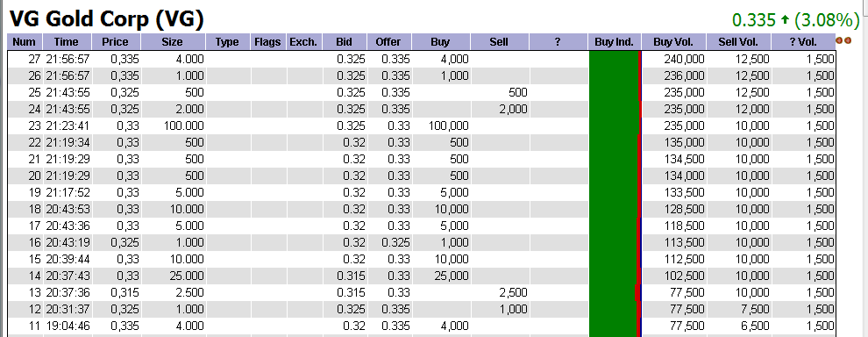The height and width of the screenshot is (337, 868).
Task: Click the second red dot after ? Vol. header
Action: point(848,40)
